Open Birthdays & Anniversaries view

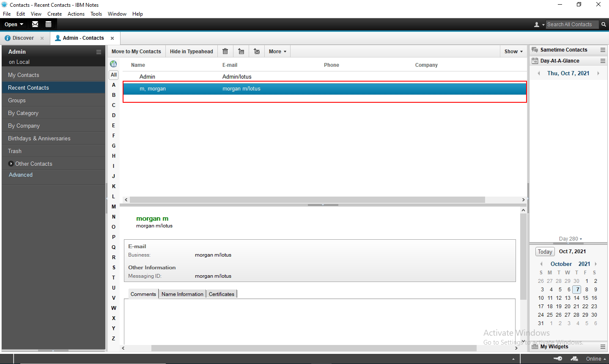[x=53, y=138]
